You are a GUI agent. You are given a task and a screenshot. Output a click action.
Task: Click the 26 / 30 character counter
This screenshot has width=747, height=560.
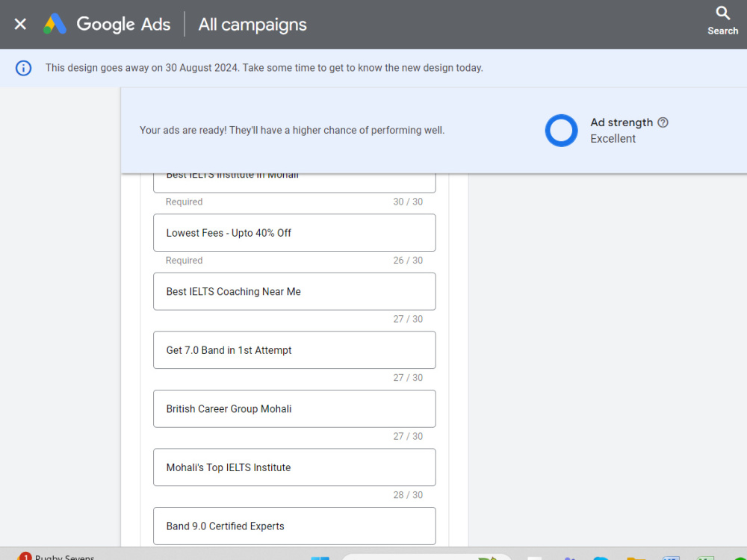pyautogui.click(x=408, y=261)
